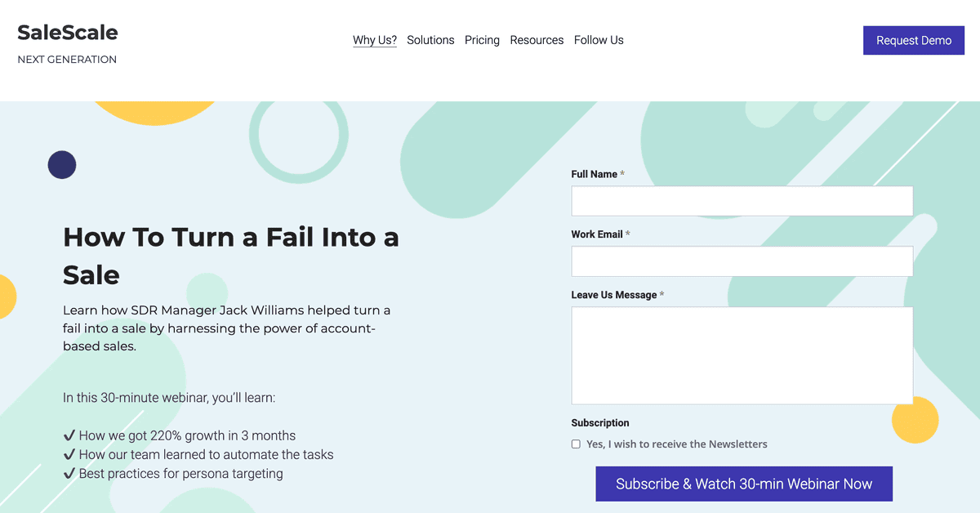Click into the Full Name field
Viewport: 980px width, 513px height.
coord(742,201)
